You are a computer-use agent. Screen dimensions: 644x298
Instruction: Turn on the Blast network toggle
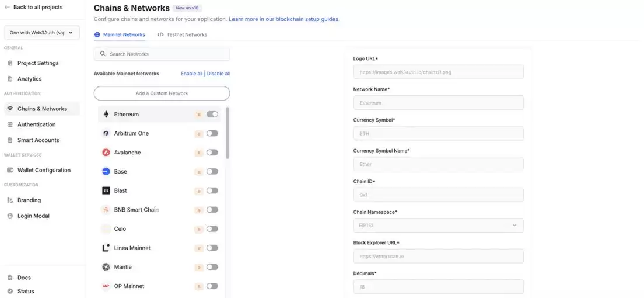click(212, 190)
